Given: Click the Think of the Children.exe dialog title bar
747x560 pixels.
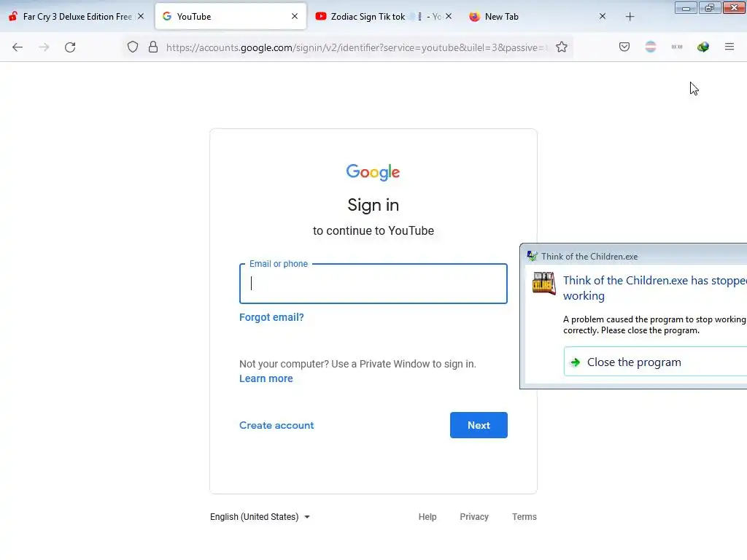Looking at the screenshot, I should coord(634,256).
